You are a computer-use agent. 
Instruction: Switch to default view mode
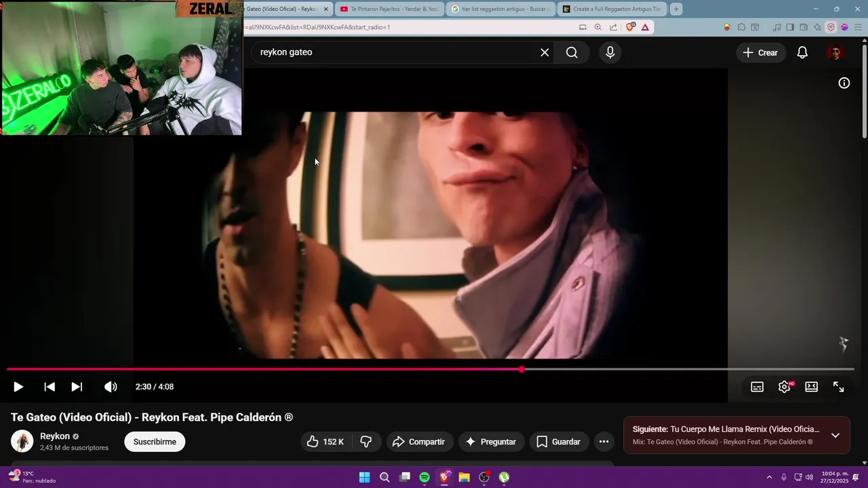pos(812,387)
